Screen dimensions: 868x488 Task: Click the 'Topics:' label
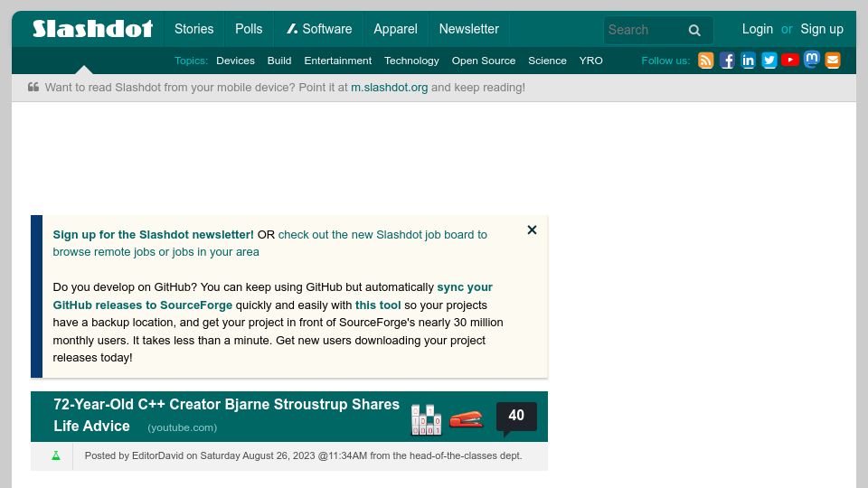[x=191, y=61]
